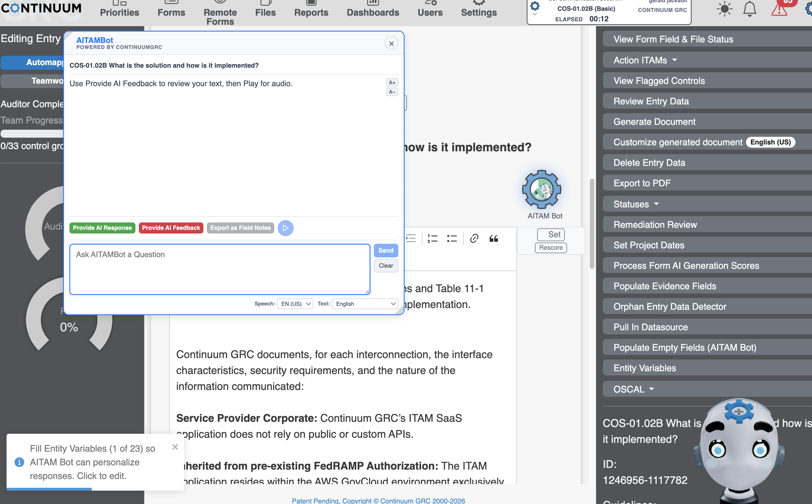812x504 pixels.
Task: Go to Continuum home logo
Action: (x=41, y=8)
